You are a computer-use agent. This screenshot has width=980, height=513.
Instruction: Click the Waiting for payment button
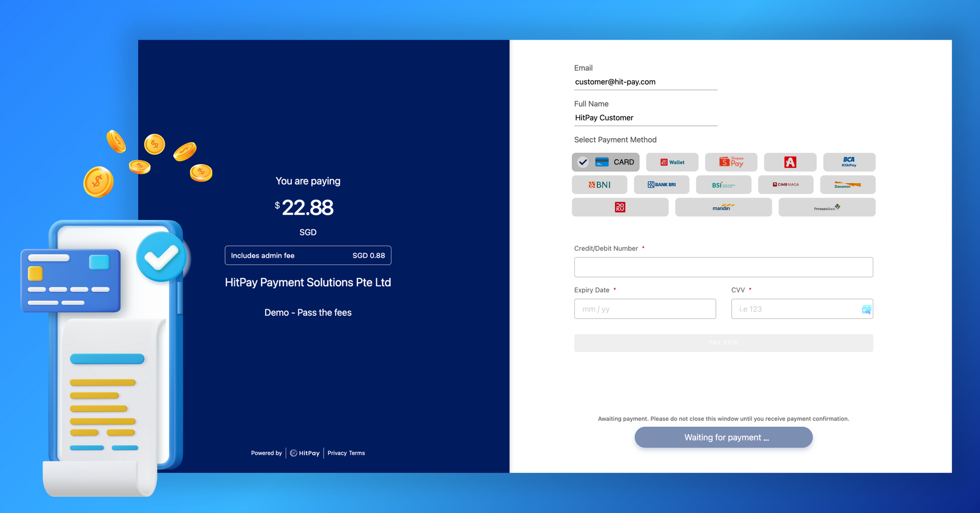[723, 438]
